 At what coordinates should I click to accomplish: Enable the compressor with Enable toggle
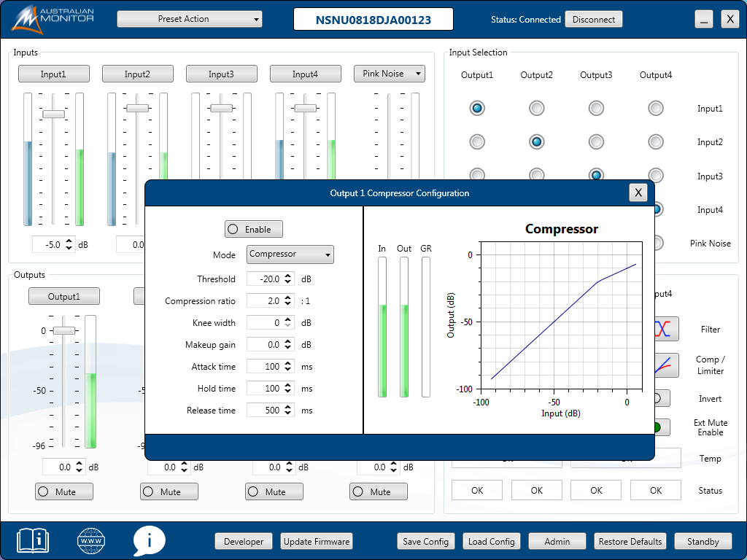(x=253, y=229)
